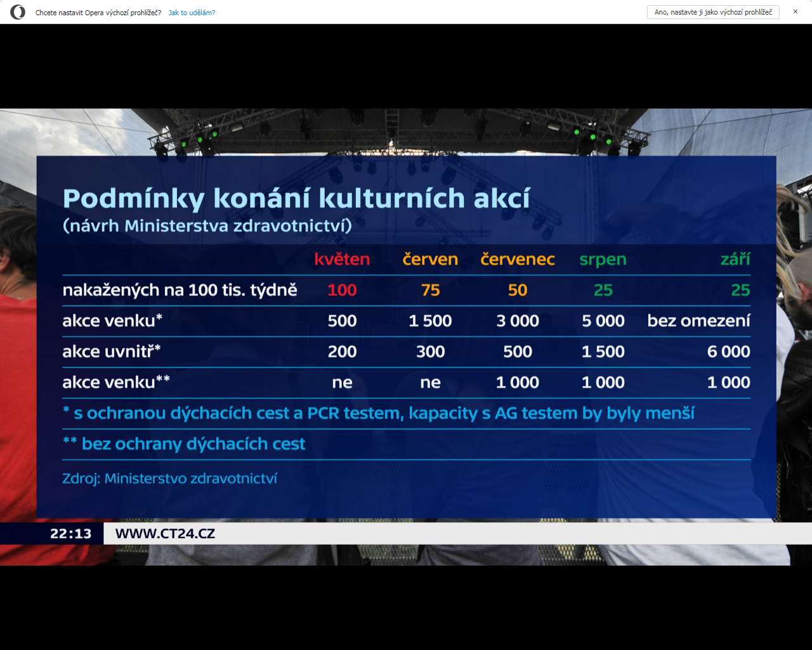The image size is (812, 650).
Task: Click '1 000' in the červenec column
Action: (x=518, y=383)
